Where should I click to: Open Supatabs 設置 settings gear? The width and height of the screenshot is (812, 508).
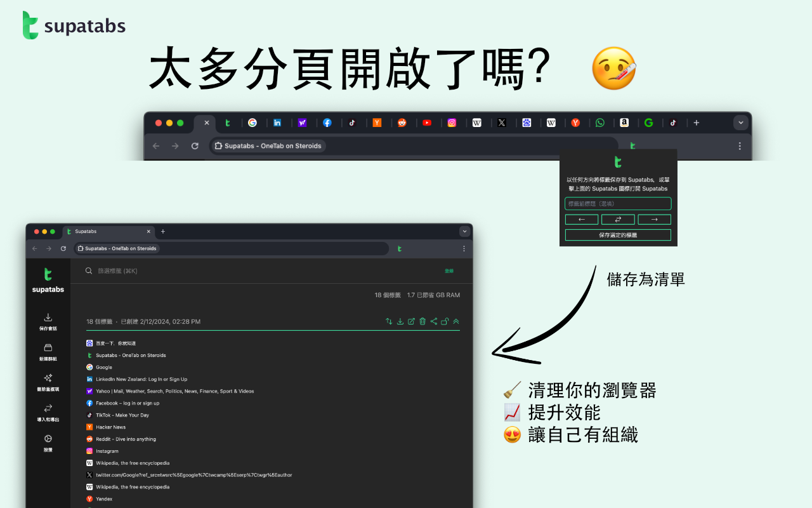tap(48, 441)
